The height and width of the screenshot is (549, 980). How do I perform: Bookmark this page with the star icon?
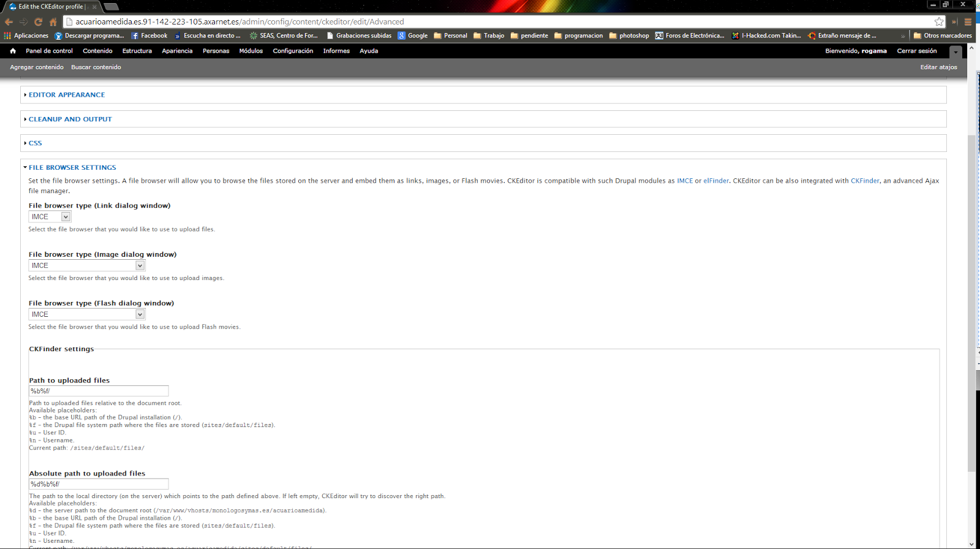click(939, 21)
